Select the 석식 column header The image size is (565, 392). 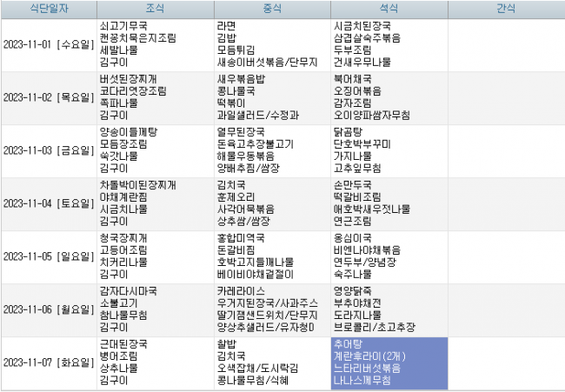(389, 9)
